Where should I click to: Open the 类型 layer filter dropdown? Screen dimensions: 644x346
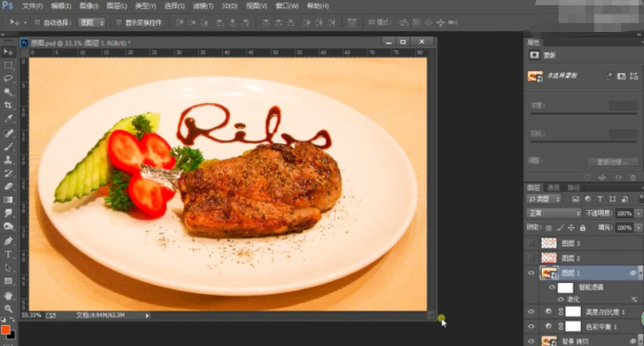544,199
